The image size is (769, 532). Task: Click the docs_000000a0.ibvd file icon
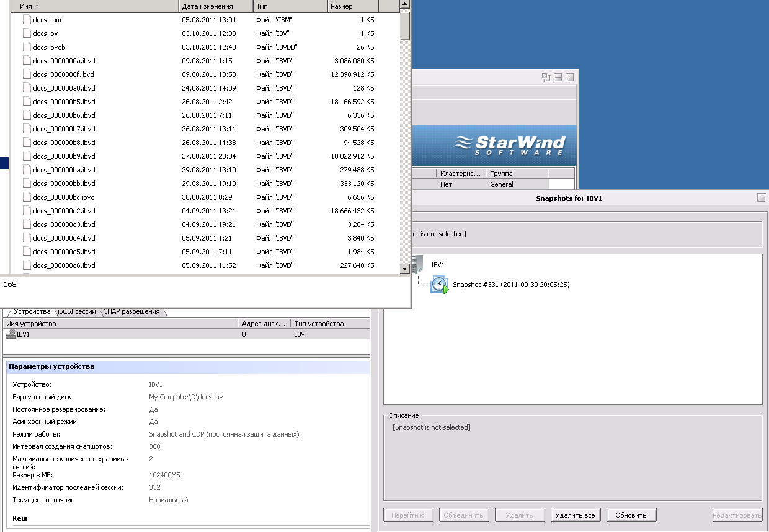coord(27,88)
